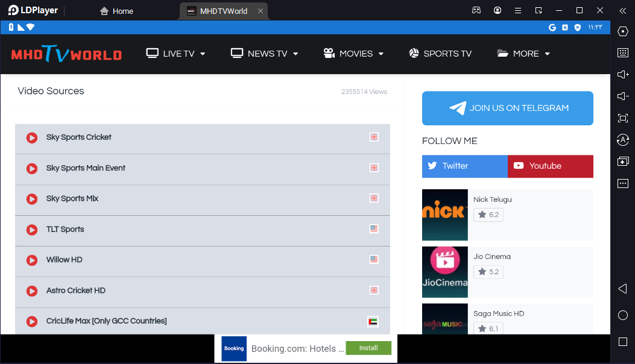Click the Wi-Fi icon in status bar
Viewport: 635px width, 364px height.
[30, 27]
